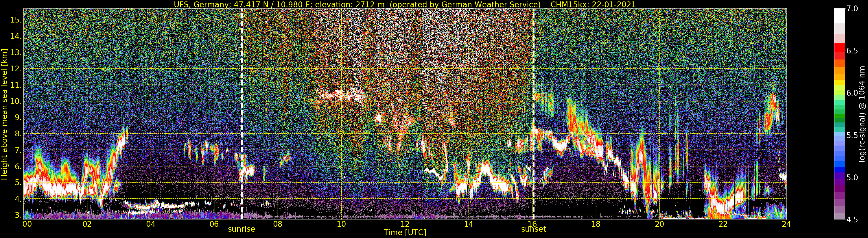Image resolution: width=868 pixels, height=238 pixels.
Task: Select the white dashed sunrise marker line
Action: coord(242,114)
